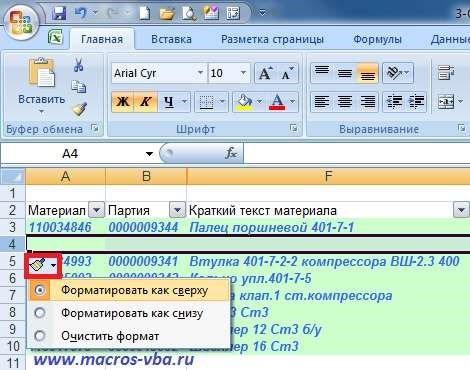Expand borders dropdown arrow
Viewport: 470px width, 370px height.
point(222,101)
